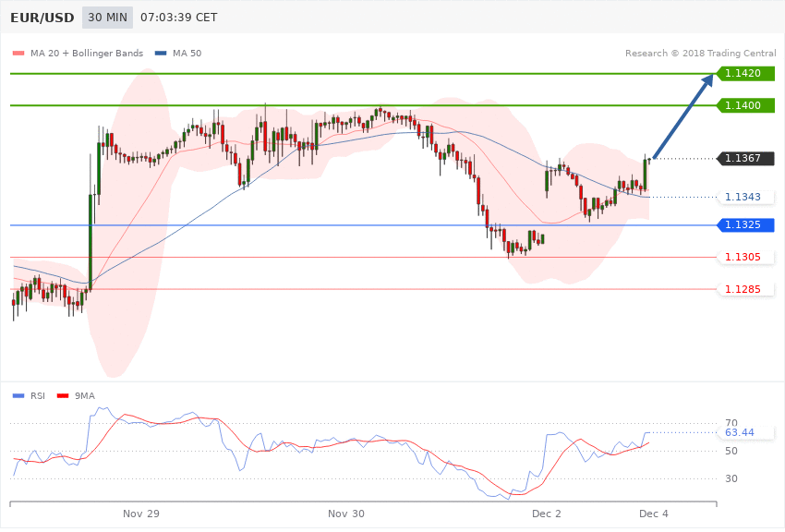
Task: Click the MA 20 + Bollinger Bands legend label
Action: click(87, 53)
